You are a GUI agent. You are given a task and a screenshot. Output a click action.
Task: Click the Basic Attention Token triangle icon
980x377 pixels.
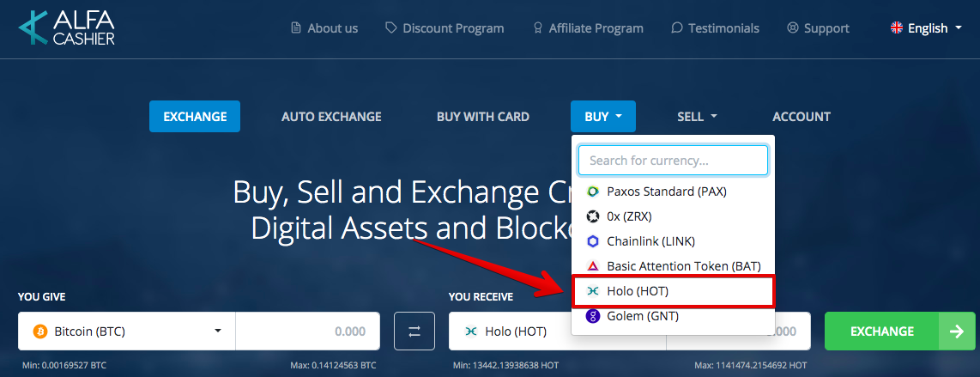coord(592,266)
